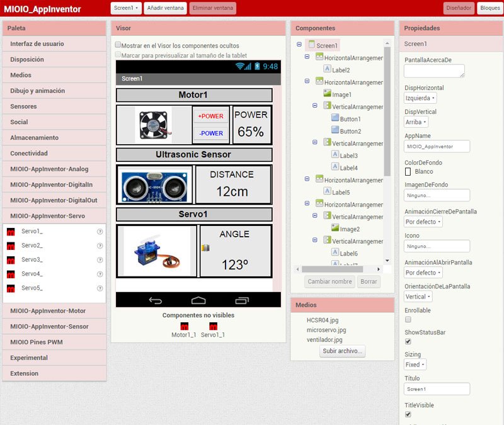Click the small slider icon under ANGLE
This screenshot has height=425, width=504.
[205, 247]
